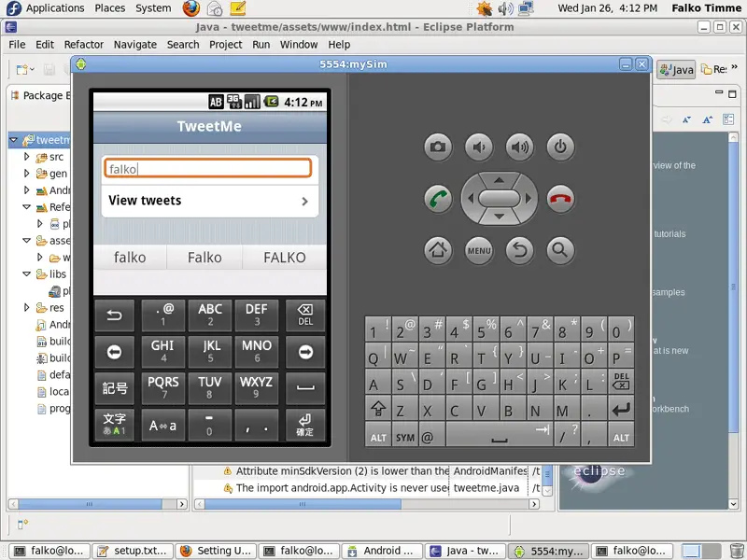747x560 pixels.
Task: Open Eclipse Refactor menu
Action: tap(84, 44)
